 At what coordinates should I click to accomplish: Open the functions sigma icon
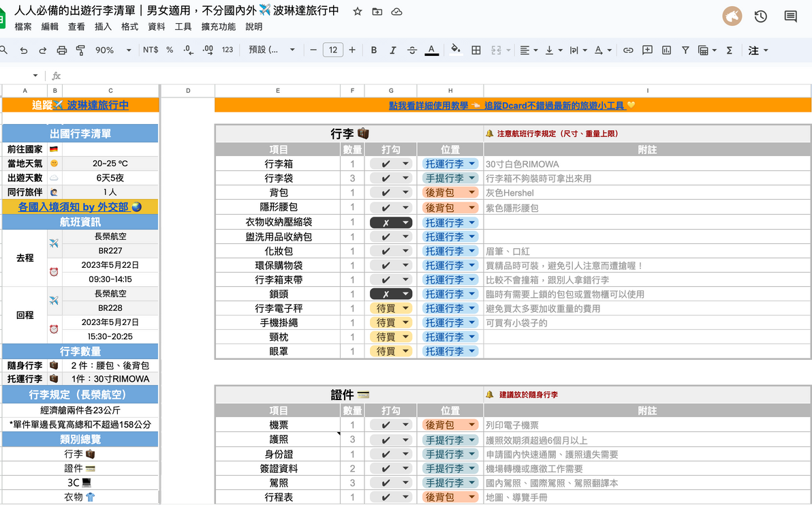click(x=729, y=50)
